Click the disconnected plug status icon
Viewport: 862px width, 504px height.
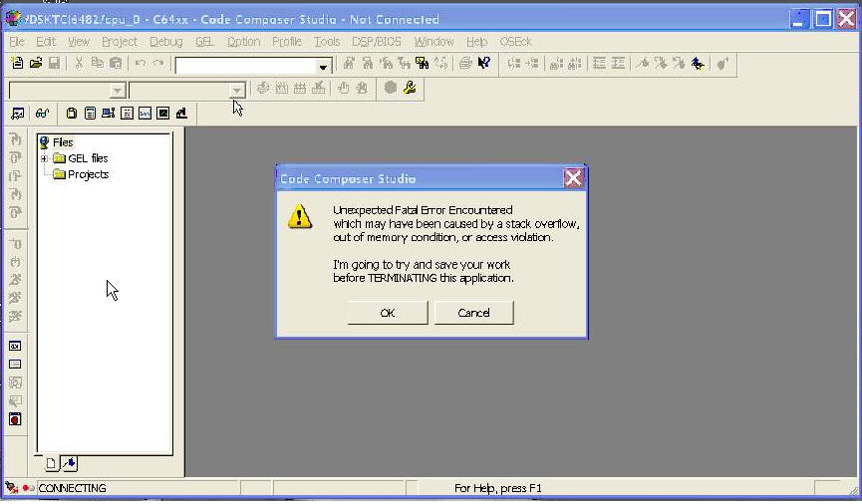click(11, 487)
